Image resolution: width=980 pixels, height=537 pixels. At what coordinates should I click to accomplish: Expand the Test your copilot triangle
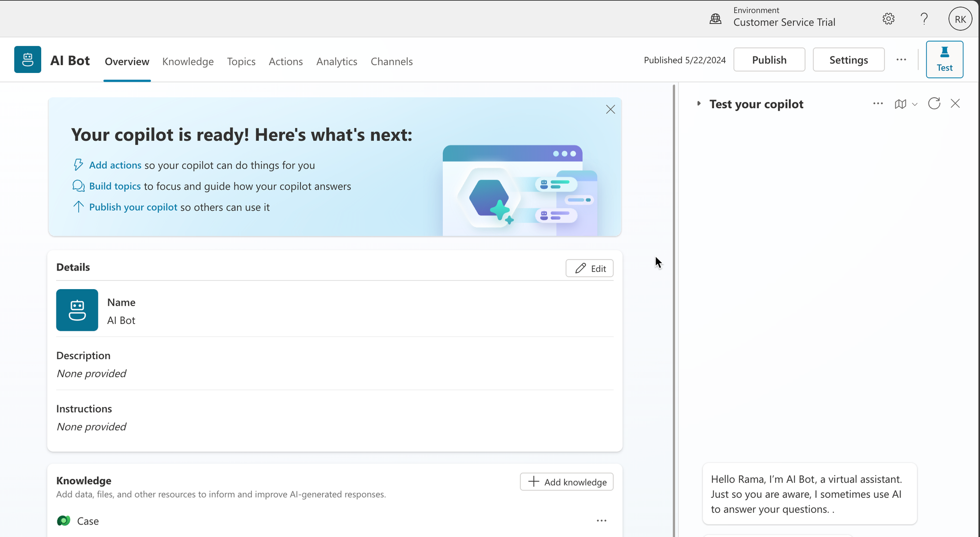pyautogui.click(x=699, y=103)
